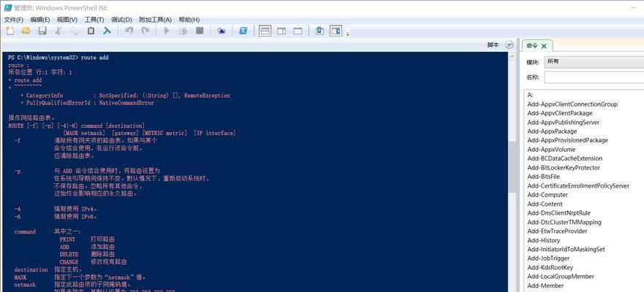The image size is (644, 292).
Task: Run the script with the green play icon
Action: (167, 31)
